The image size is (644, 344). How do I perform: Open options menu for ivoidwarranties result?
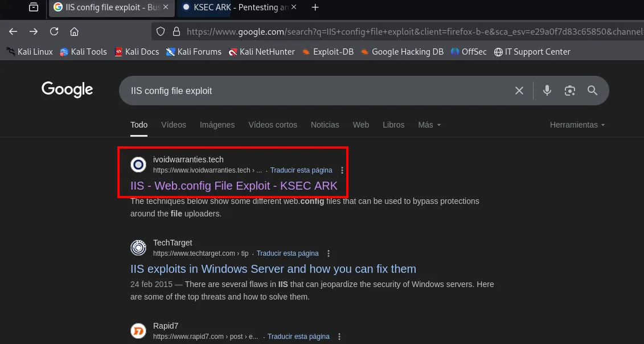342,170
